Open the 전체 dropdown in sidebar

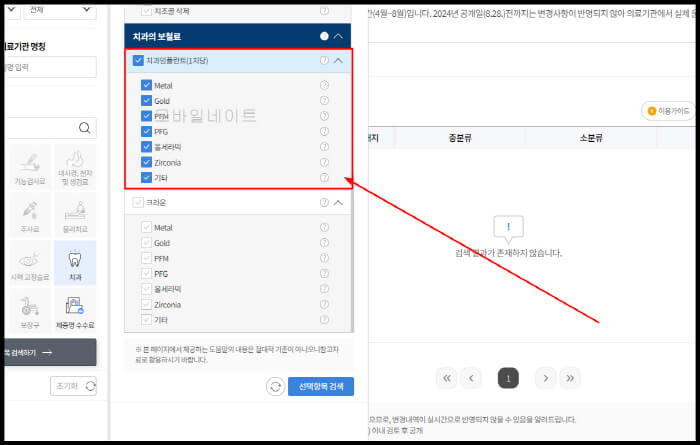tap(60, 11)
